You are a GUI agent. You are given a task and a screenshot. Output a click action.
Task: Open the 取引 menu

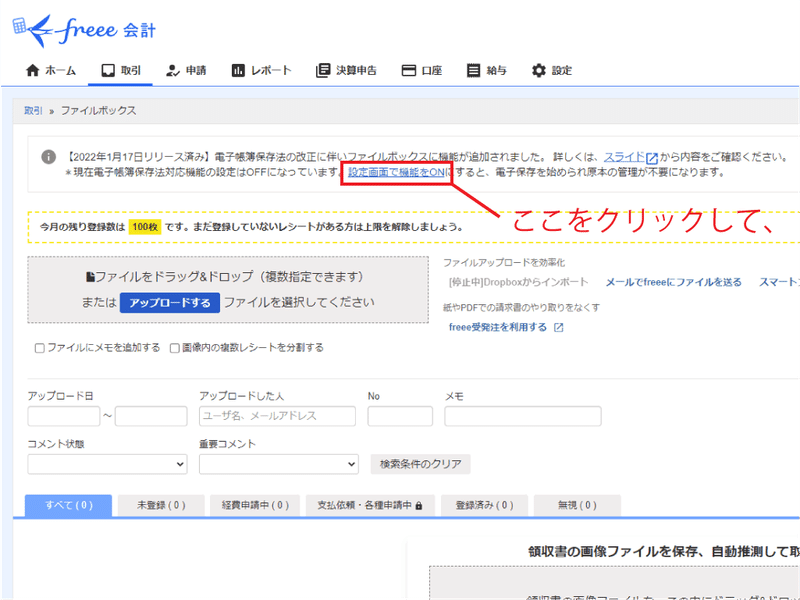tap(120, 70)
